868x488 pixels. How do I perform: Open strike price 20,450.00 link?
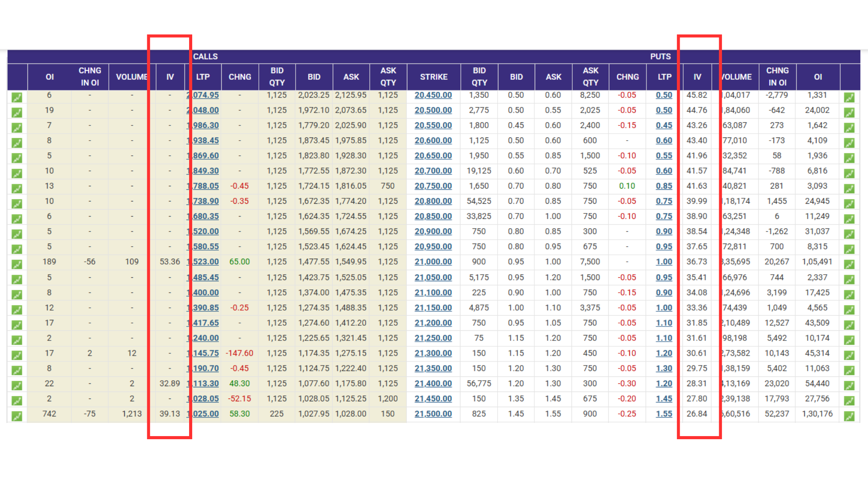433,95
